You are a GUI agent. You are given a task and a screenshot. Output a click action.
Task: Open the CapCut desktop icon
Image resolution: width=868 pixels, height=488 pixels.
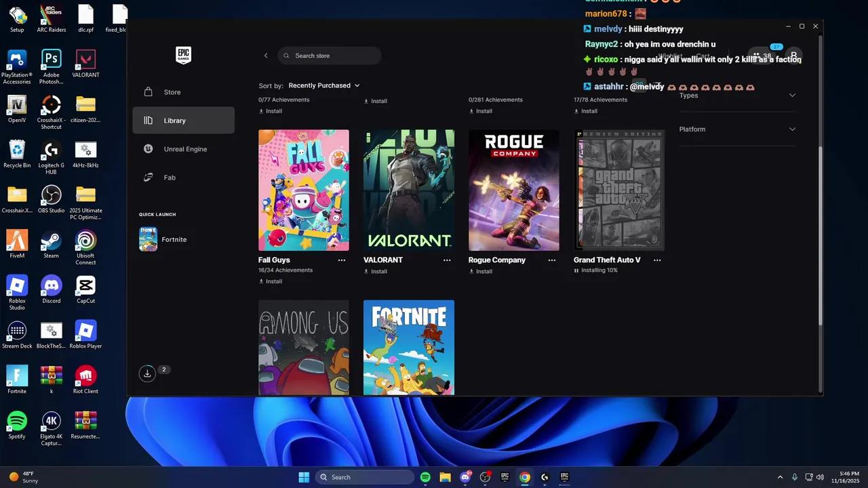click(85, 289)
